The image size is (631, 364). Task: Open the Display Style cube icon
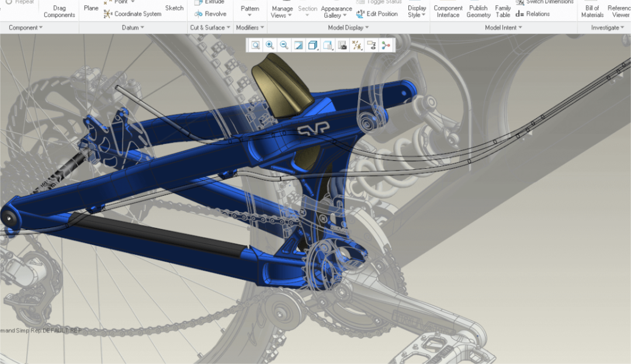coord(313,45)
